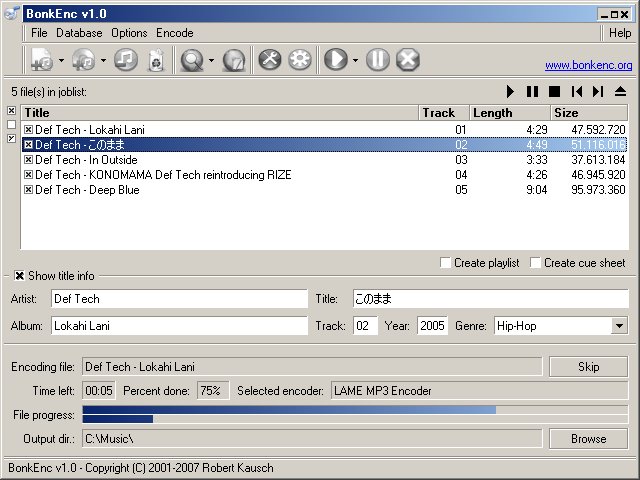Click the file progress bar
Viewport: 640px width, 480px height.
tap(355, 410)
